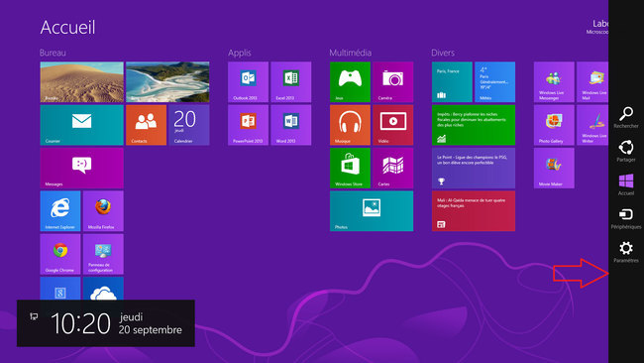Click the Accueil Windows logo charm
The width and height of the screenshot is (644, 363).
(626, 184)
